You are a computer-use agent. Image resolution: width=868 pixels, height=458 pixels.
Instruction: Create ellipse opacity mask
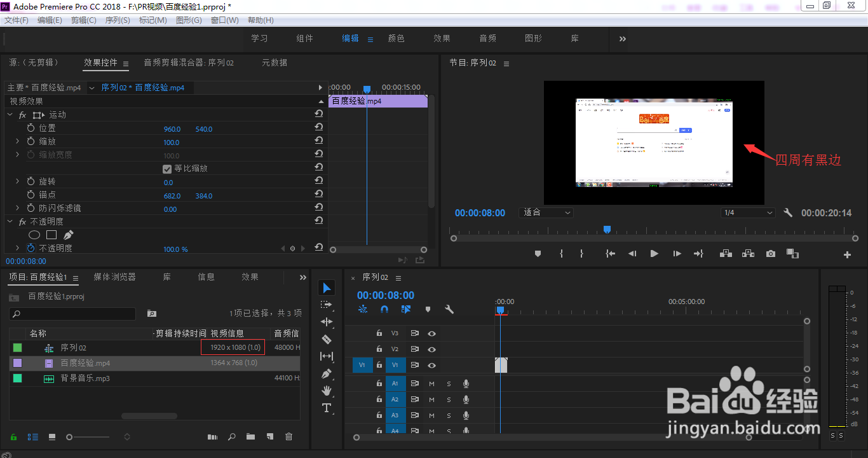tap(34, 235)
